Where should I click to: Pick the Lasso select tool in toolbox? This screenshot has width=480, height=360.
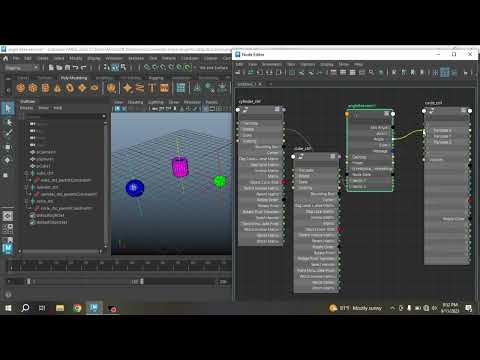(x=8, y=122)
